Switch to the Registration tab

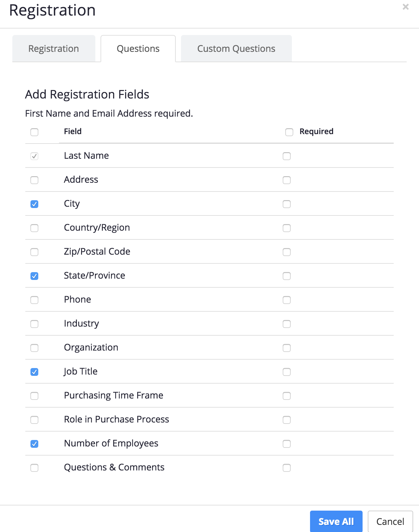(54, 49)
